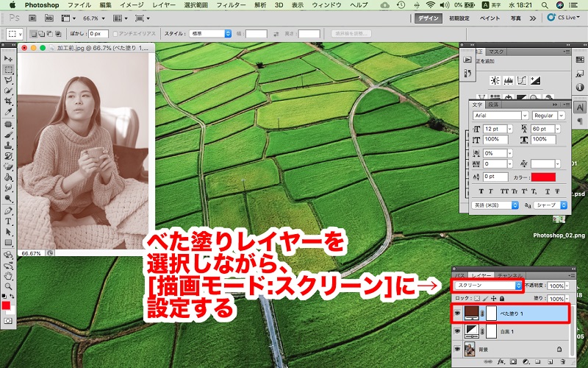
Task: Open the Regular font style dropdown
Action: tap(562, 116)
